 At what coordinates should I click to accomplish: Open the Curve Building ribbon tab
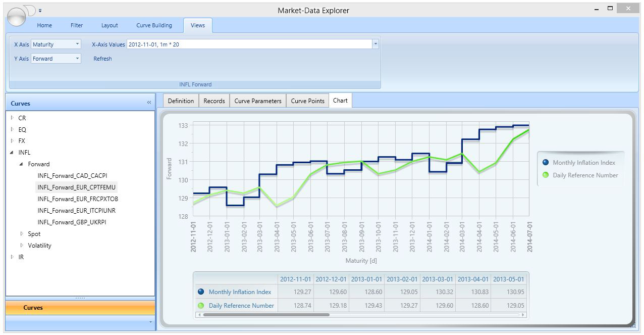[x=154, y=25]
